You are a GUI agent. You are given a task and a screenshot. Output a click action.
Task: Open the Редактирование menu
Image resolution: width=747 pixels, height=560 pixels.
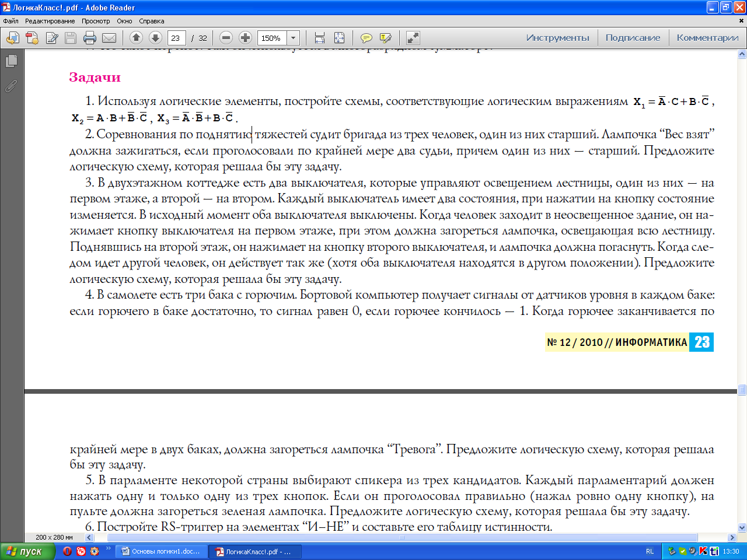pos(50,21)
